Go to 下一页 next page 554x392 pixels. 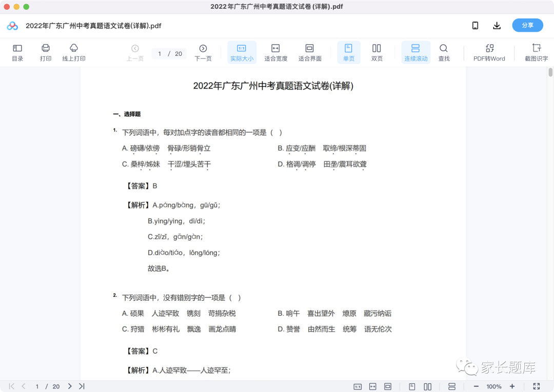[x=203, y=53]
